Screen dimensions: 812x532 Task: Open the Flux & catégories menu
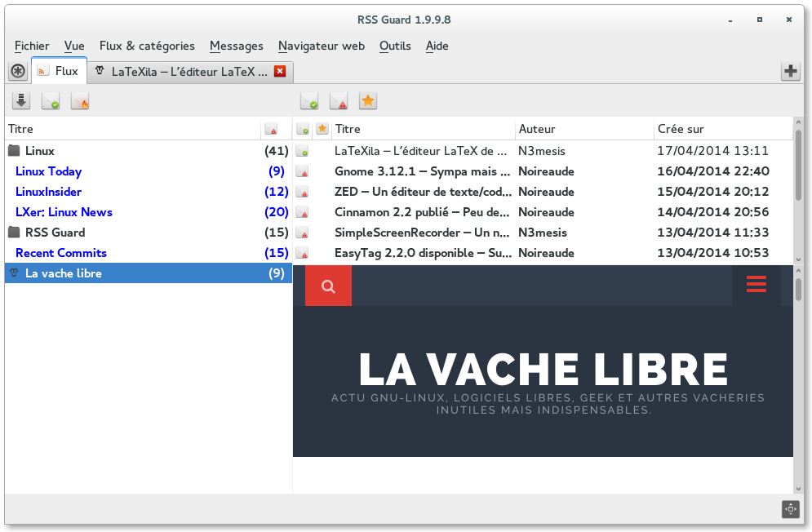[147, 46]
